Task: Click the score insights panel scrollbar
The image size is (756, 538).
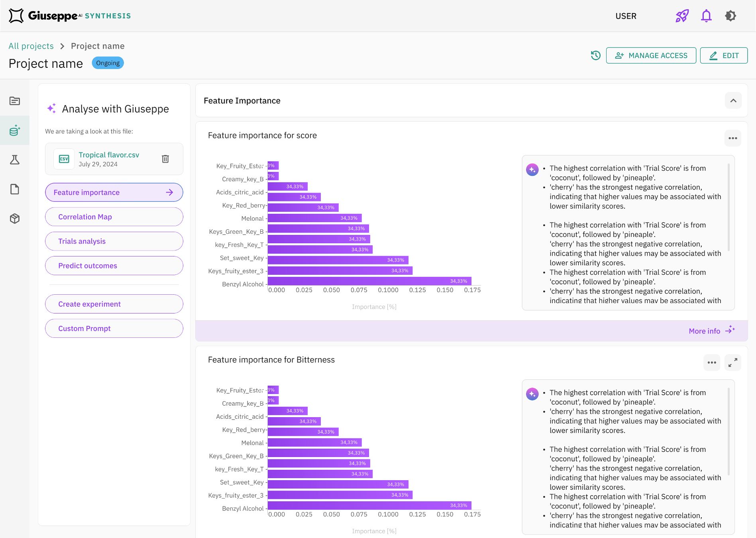Action: (x=729, y=207)
